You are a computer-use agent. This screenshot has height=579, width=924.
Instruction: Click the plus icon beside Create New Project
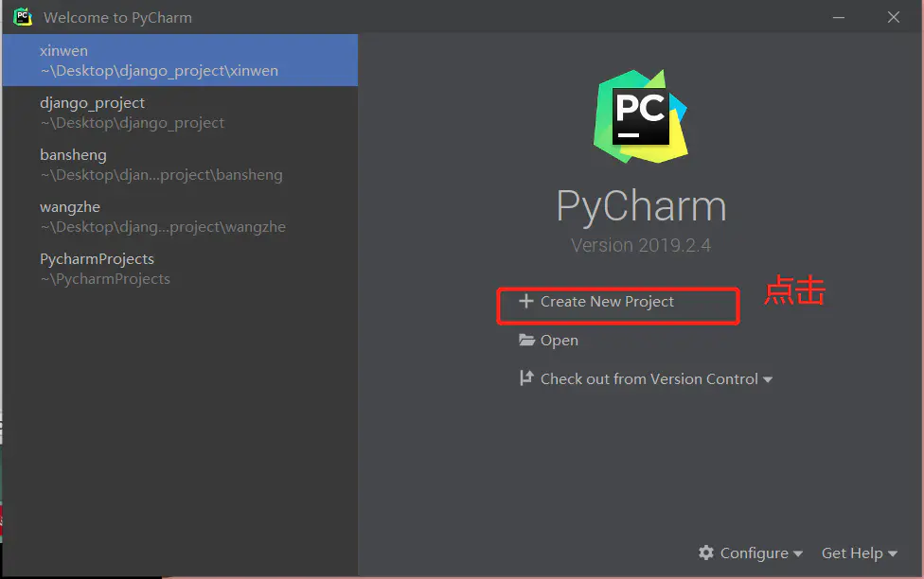coord(525,301)
